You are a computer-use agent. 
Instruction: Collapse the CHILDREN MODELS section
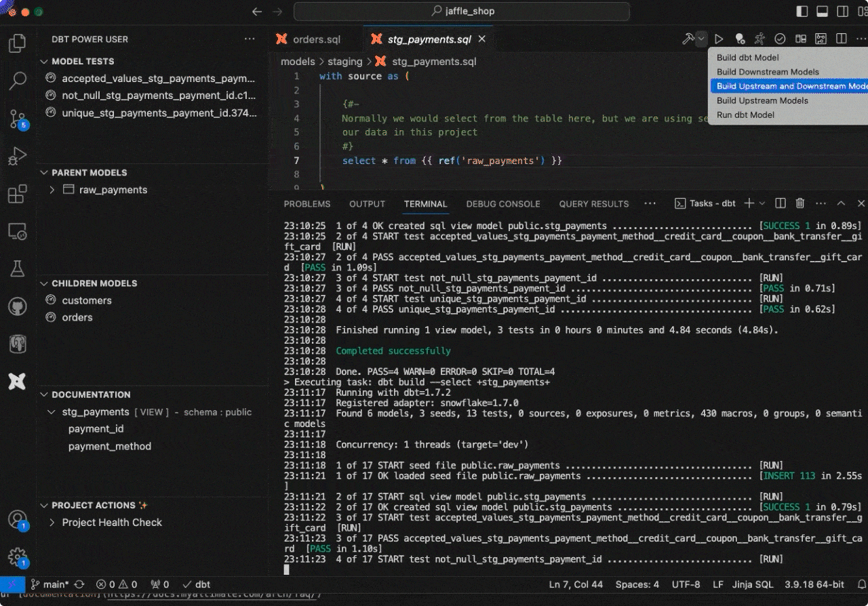pyautogui.click(x=94, y=283)
